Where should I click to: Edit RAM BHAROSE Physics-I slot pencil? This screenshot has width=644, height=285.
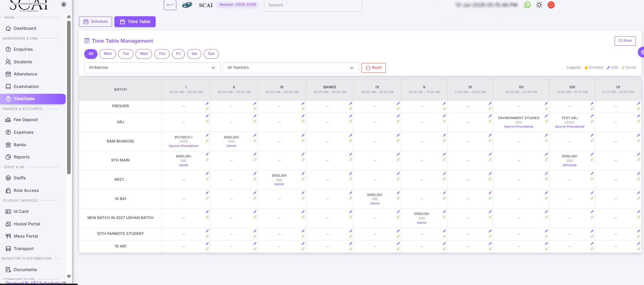coord(207,135)
